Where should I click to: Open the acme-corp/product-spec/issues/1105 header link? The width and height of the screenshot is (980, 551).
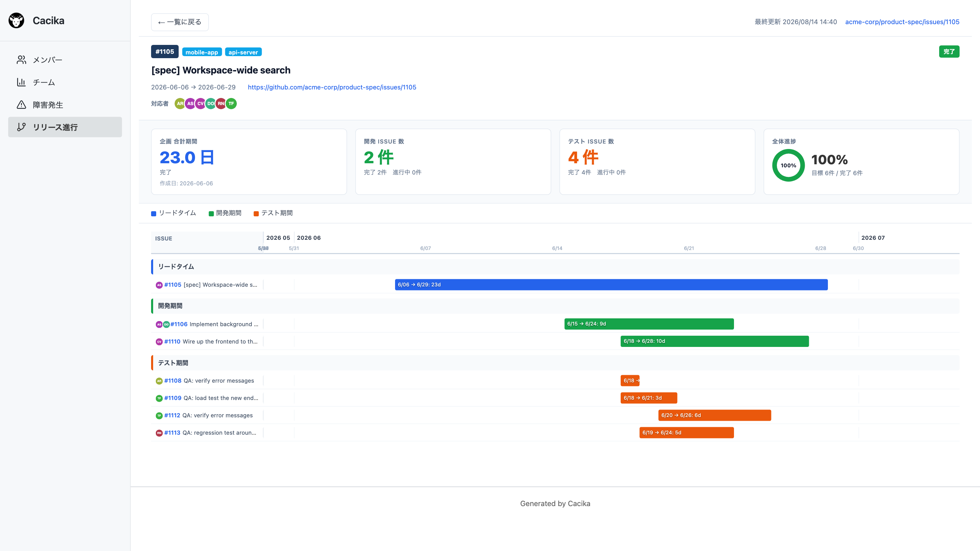point(902,22)
